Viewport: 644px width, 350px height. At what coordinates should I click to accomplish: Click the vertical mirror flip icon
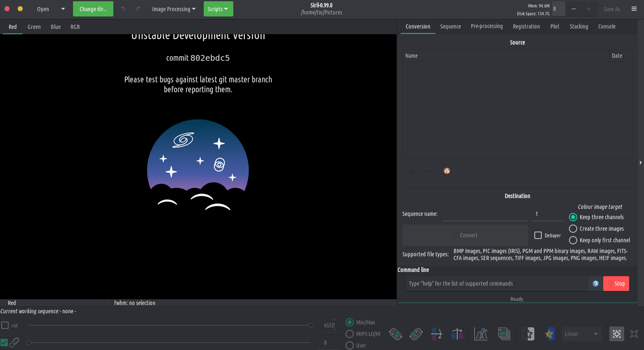pos(436,334)
